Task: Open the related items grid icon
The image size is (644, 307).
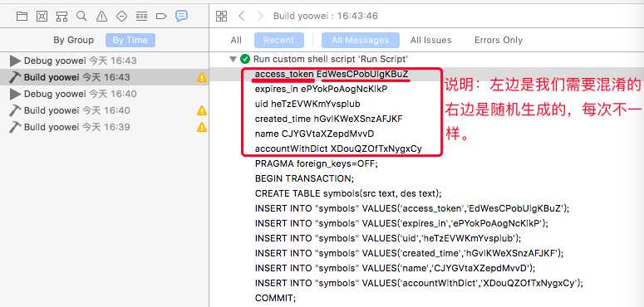Action: tap(221, 16)
